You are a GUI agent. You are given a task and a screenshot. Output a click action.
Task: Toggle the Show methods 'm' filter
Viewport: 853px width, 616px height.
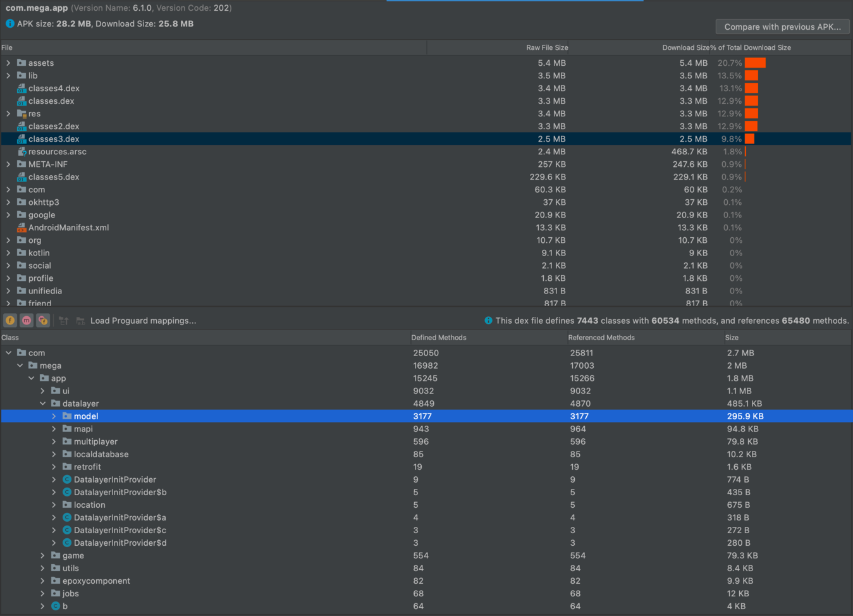click(27, 321)
